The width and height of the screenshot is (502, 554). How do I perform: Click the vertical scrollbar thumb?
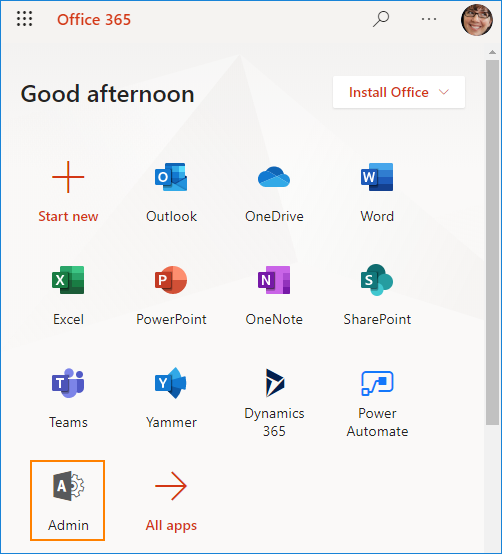click(x=492, y=242)
